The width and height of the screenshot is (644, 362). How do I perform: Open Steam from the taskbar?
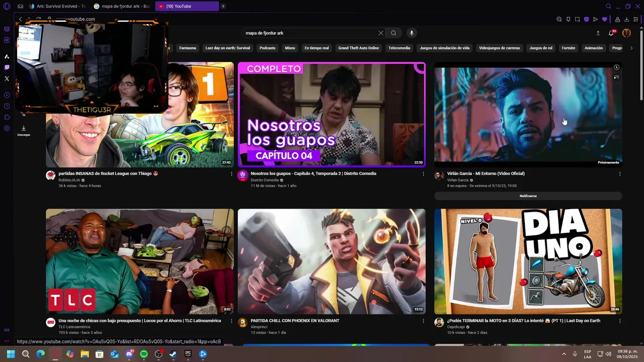tap(173, 354)
